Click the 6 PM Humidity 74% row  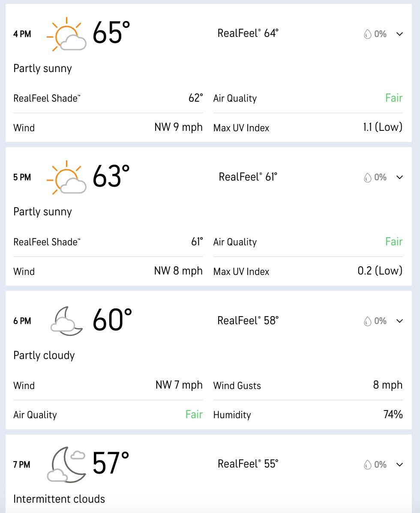point(308,415)
